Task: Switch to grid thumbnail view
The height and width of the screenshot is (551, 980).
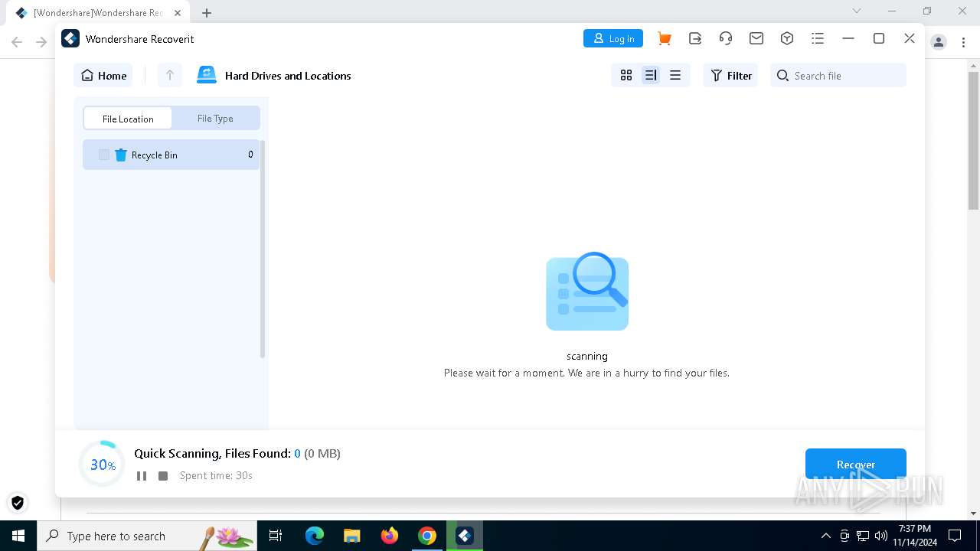Action: pos(626,75)
